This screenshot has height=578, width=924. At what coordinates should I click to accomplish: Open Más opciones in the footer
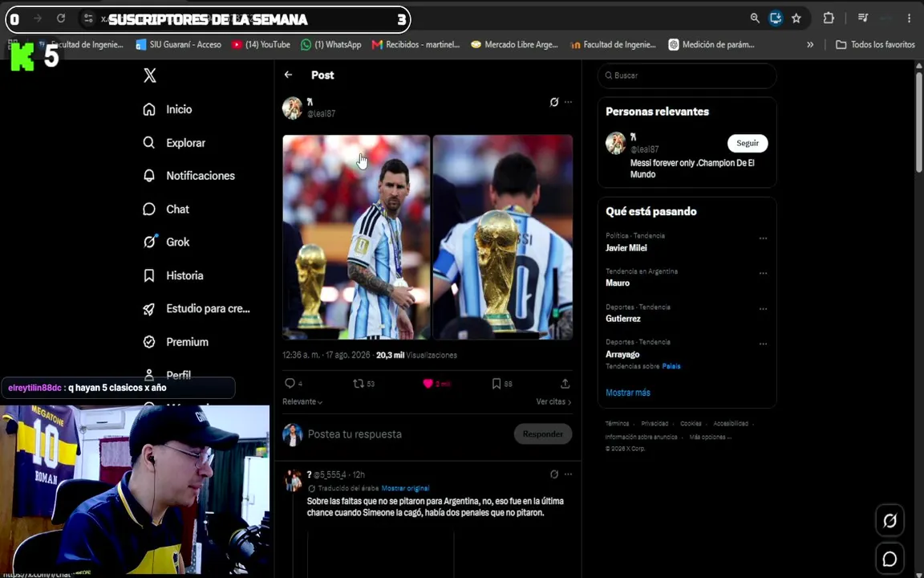click(x=711, y=437)
